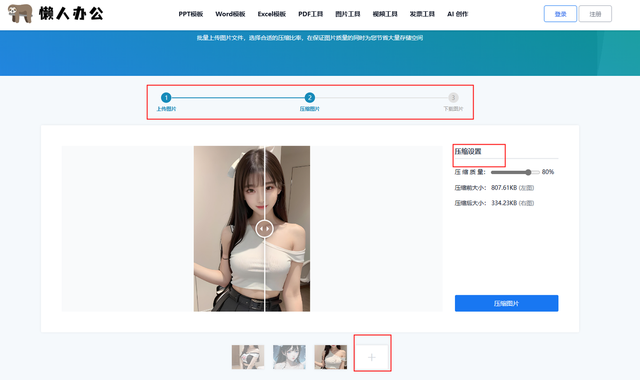
Task: Select step 3 下载图片 circle
Action: pyautogui.click(x=453, y=98)
